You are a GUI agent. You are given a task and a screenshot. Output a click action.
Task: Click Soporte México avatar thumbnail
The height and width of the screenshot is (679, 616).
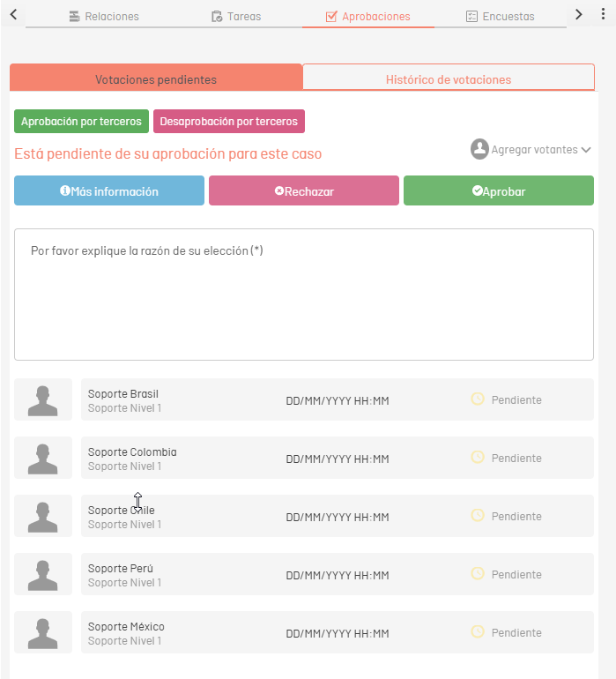43,632
